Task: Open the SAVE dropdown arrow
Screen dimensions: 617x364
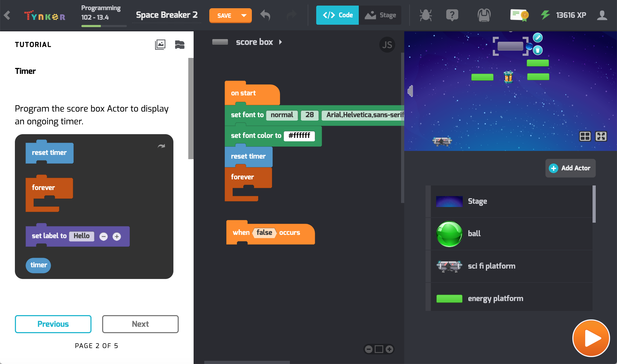Action: pos(244,15)
